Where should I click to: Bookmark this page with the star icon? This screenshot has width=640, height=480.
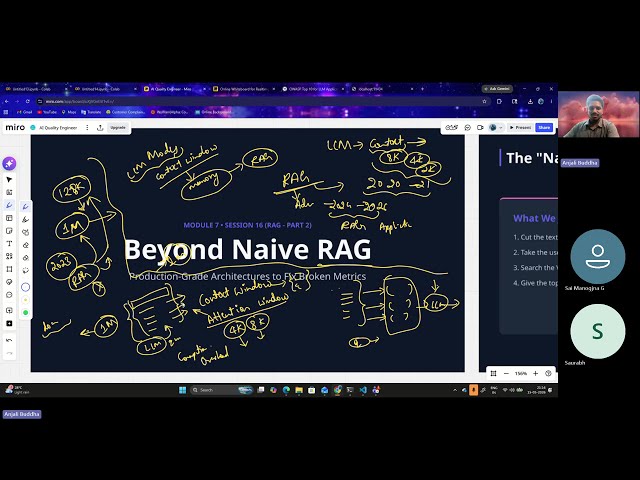484,101
